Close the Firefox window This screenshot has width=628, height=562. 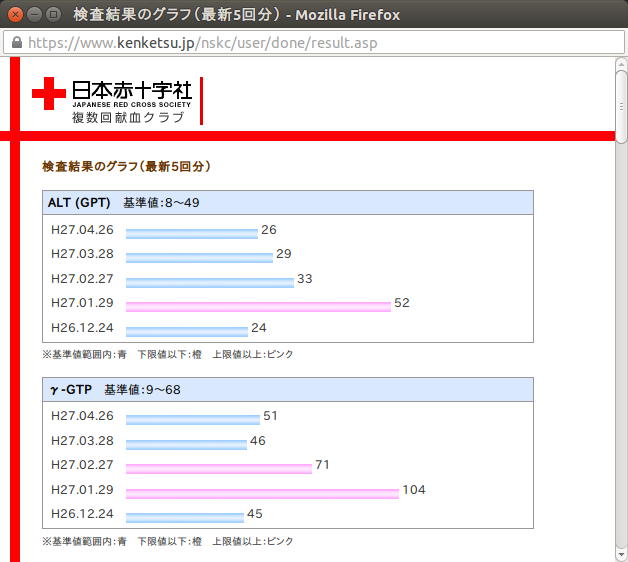(x=15, y=15)
